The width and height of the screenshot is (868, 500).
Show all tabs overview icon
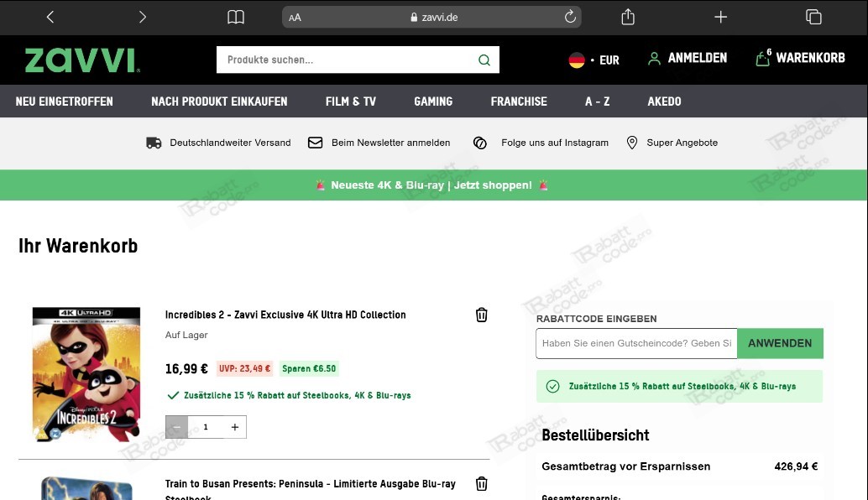pyautogui.click(x=813, y=17)
